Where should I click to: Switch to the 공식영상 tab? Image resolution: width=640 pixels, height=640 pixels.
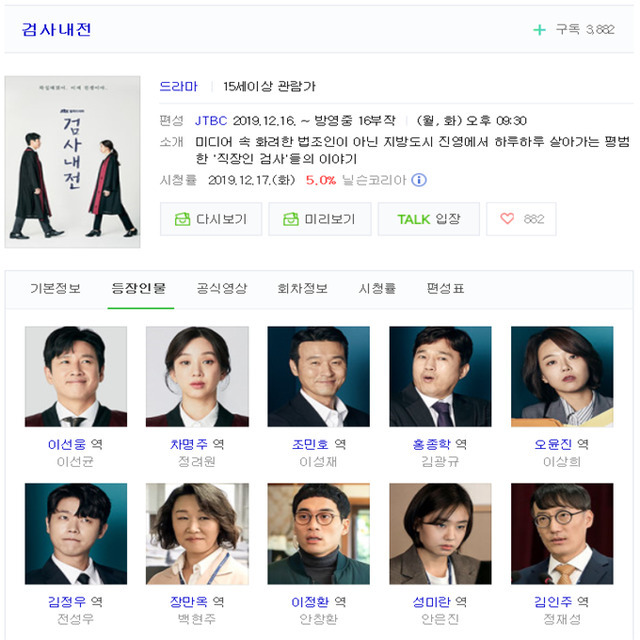[222, 289]
